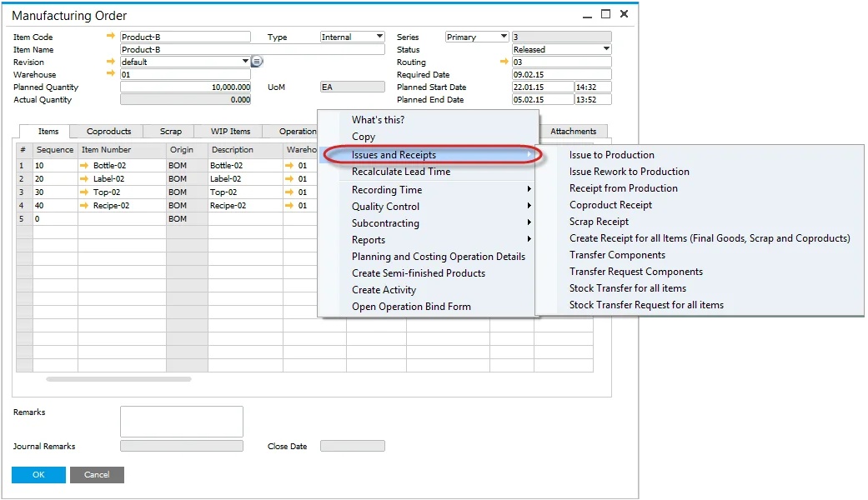Click the Routing link arrow icon
This screenshot has height=500, width=868.
click(504, 62)
